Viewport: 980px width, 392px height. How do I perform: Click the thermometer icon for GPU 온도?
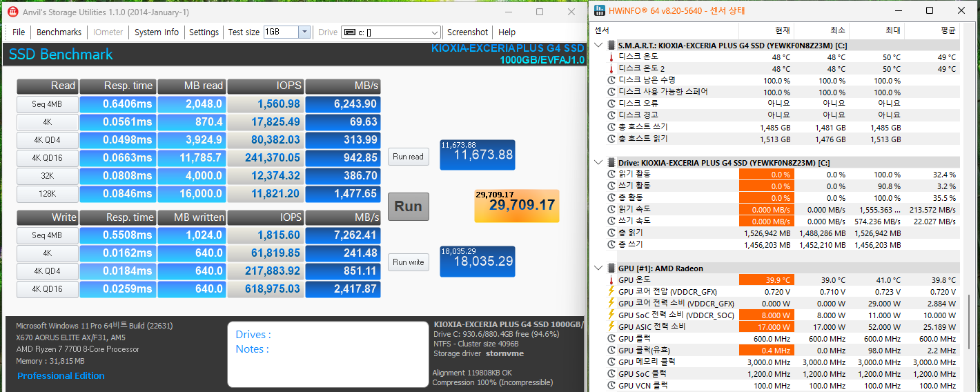coord(611,280)
